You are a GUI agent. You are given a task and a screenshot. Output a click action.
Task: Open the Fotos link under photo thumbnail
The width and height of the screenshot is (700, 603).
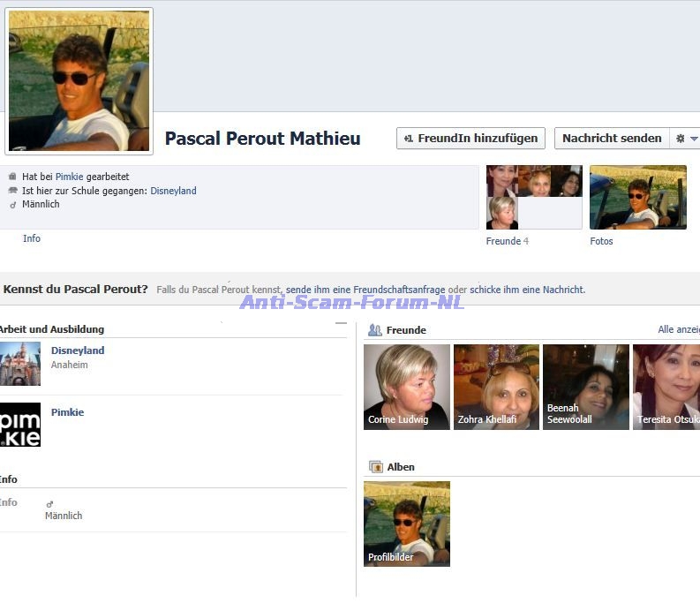click(x=601, y=241)
